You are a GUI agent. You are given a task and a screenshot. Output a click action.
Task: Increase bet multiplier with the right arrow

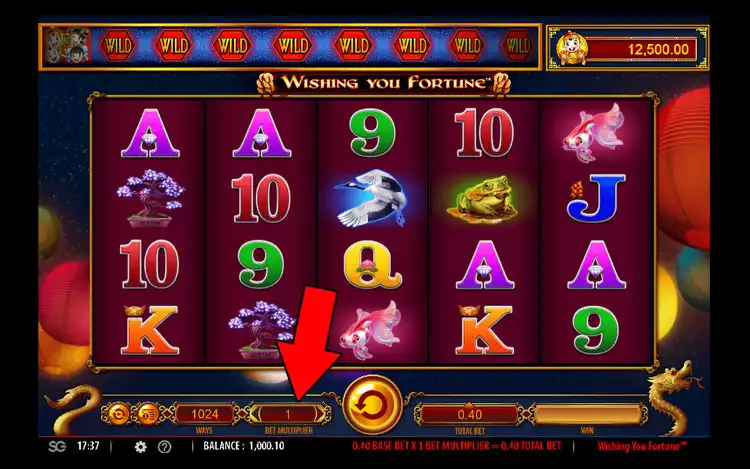tap(319, 414)
